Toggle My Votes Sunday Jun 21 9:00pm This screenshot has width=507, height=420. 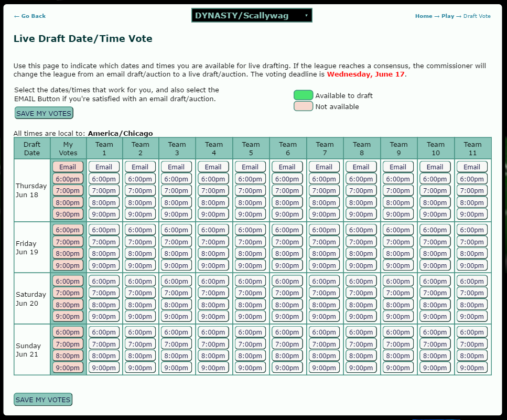click(68, 368)
